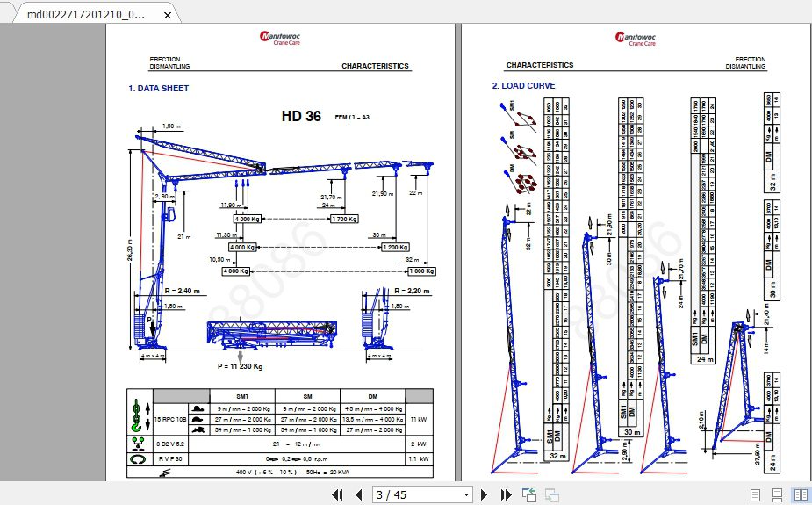Image resolution: width=812 pixels, height=505 pixels.
Task: Go forward to next view
Action: click(x=552, y=495)
